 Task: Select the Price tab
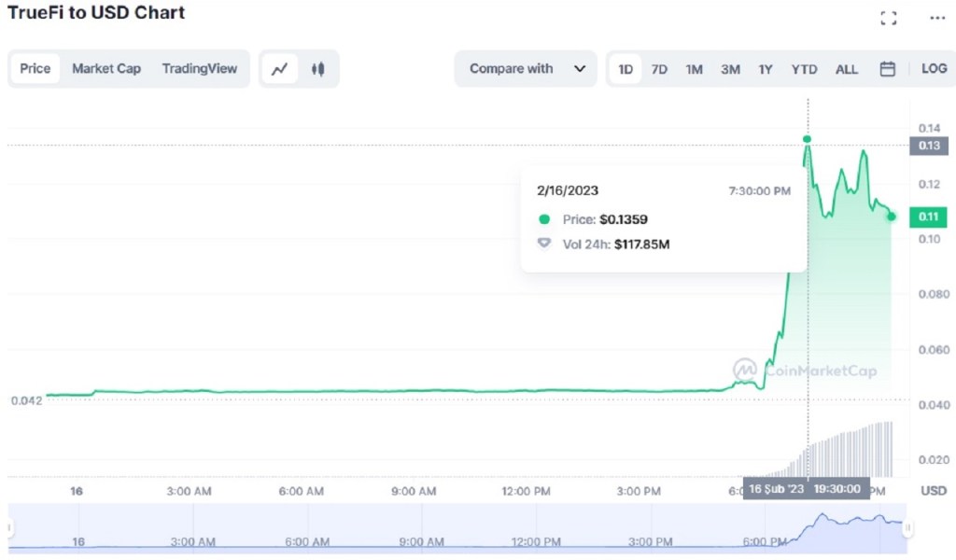pyautogui.click(x=35, y=68)
